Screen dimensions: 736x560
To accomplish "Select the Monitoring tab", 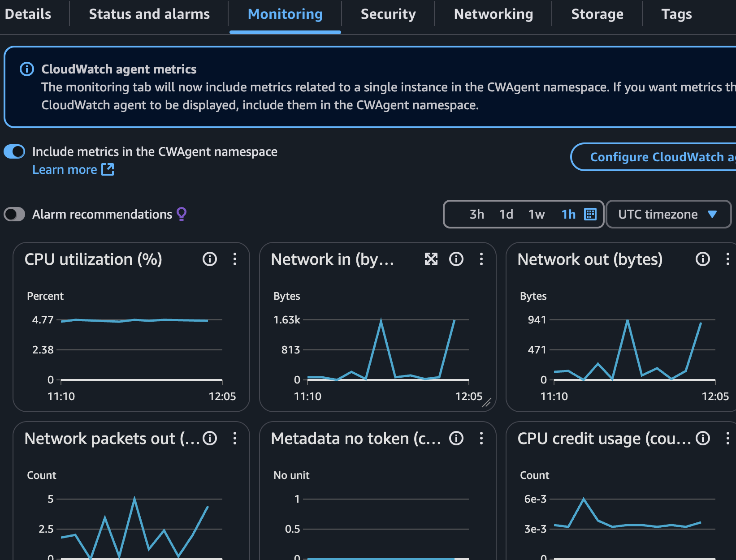I will point(285,14).
